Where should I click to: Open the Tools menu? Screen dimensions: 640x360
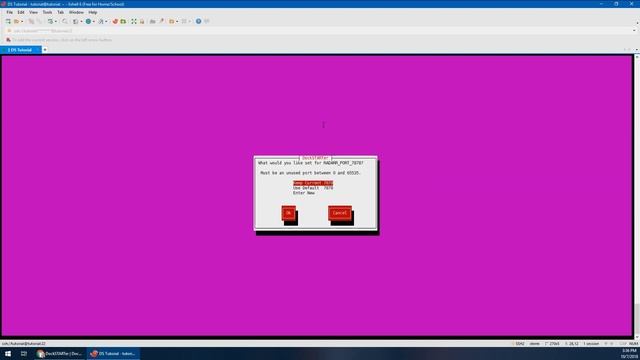47,12
